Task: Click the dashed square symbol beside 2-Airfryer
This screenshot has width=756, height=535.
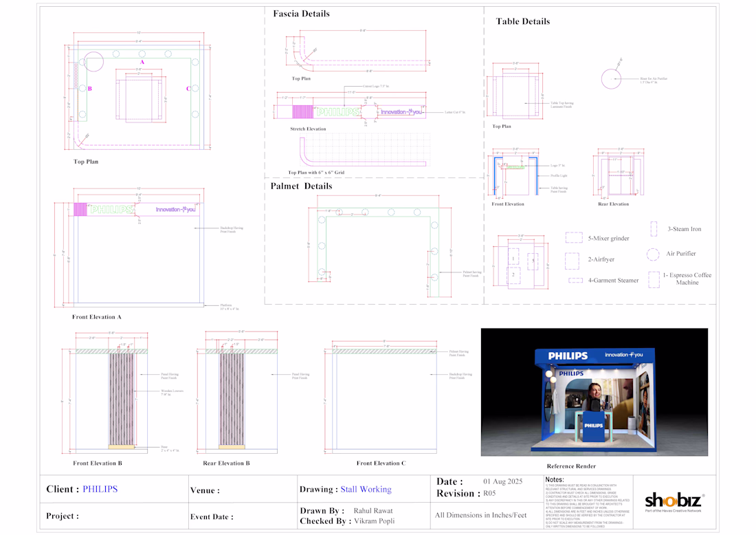Action: click(572, 261)
